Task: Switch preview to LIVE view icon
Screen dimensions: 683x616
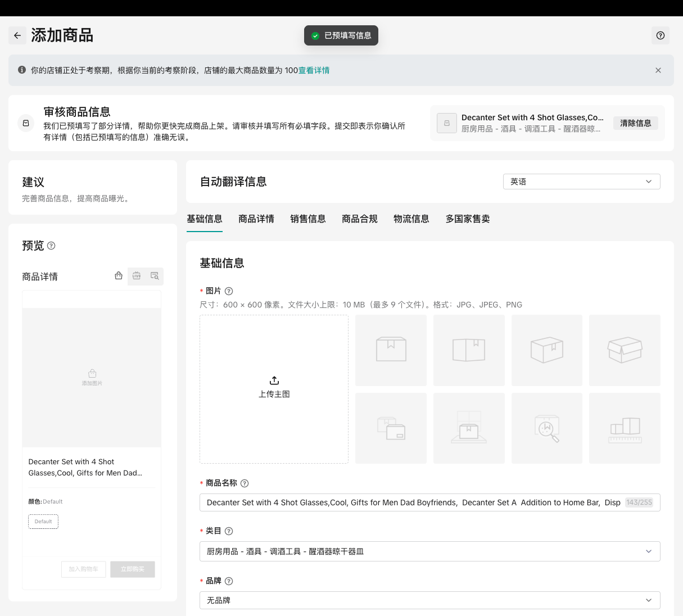Action: (137, 276)
